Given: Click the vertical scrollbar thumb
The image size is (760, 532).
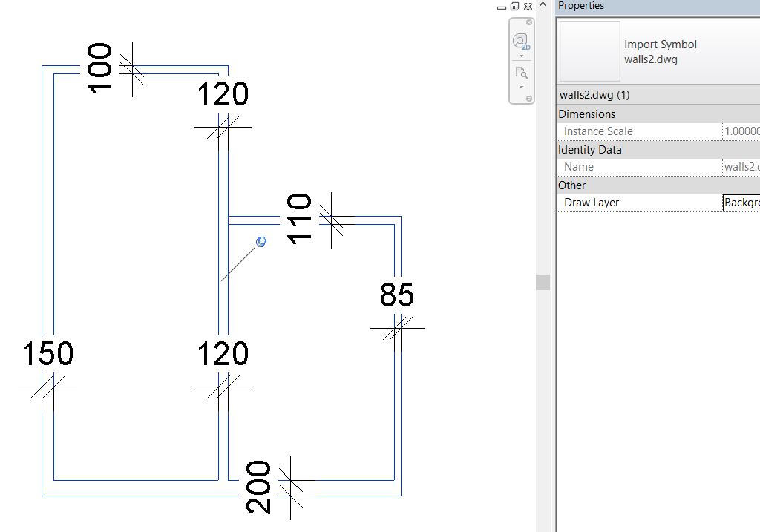Looking at the screenshot, I should (x=543, y=282).
